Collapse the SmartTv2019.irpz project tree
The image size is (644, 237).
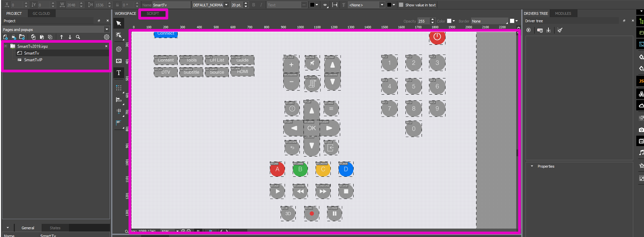6,46
